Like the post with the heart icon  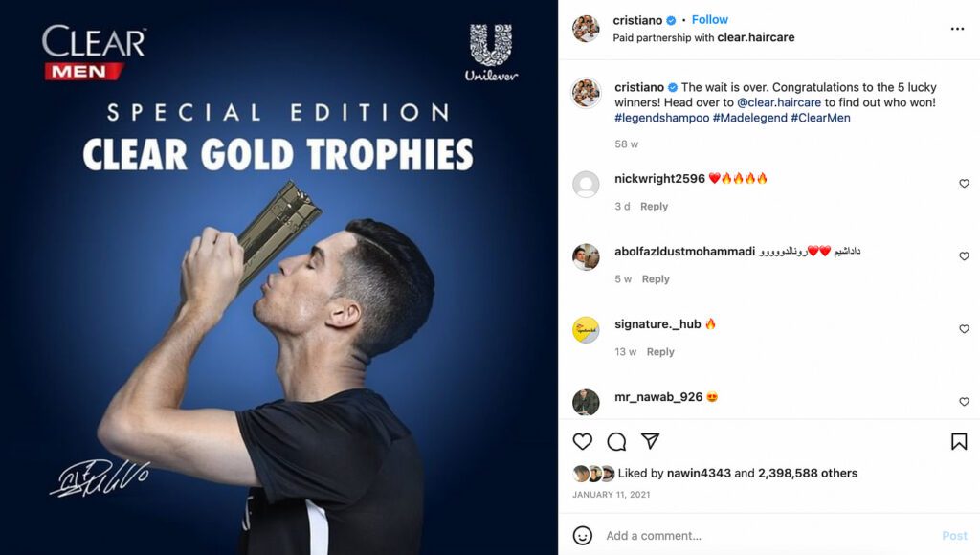(582, 442)
